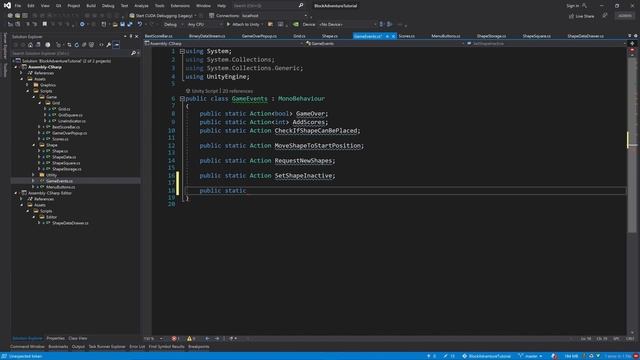The height and width of the screenshot is (360, 640).
Task: Switch to the Grid.cs editor tab
Action: [299, 36]
